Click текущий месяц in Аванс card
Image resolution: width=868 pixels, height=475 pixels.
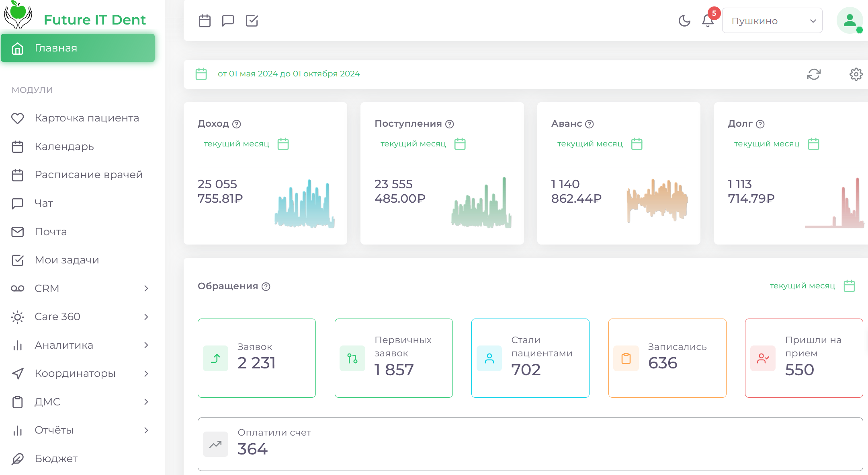(x=590, y=144)
